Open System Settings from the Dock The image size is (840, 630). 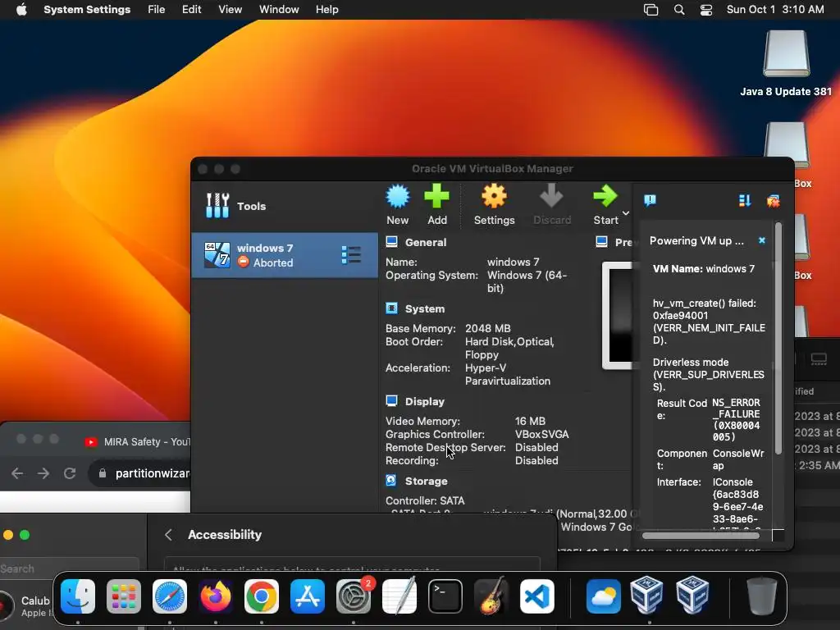tap(354, 596)
